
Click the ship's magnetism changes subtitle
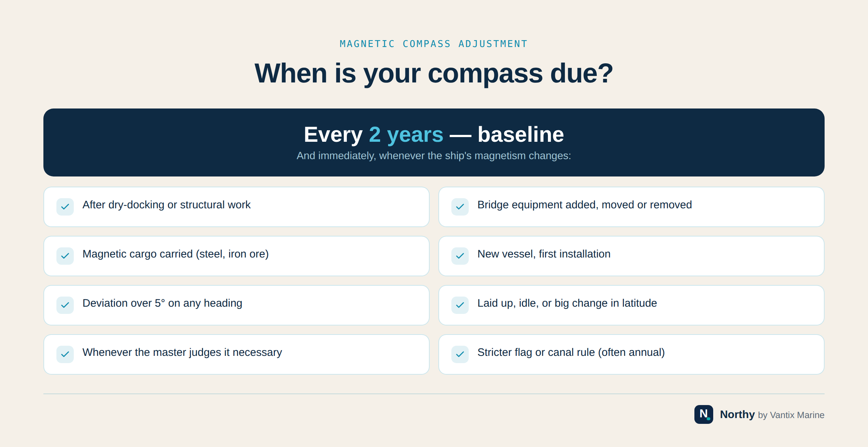click(x=434, y=156)
